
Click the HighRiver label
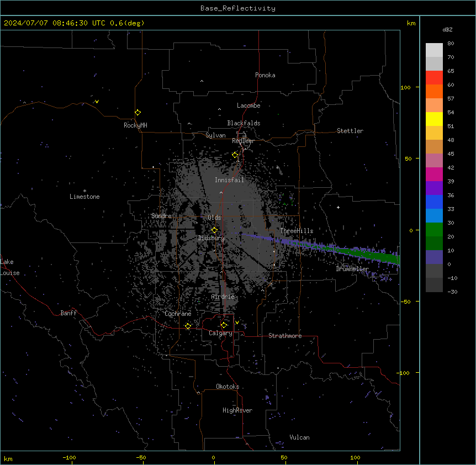[237, 410]
